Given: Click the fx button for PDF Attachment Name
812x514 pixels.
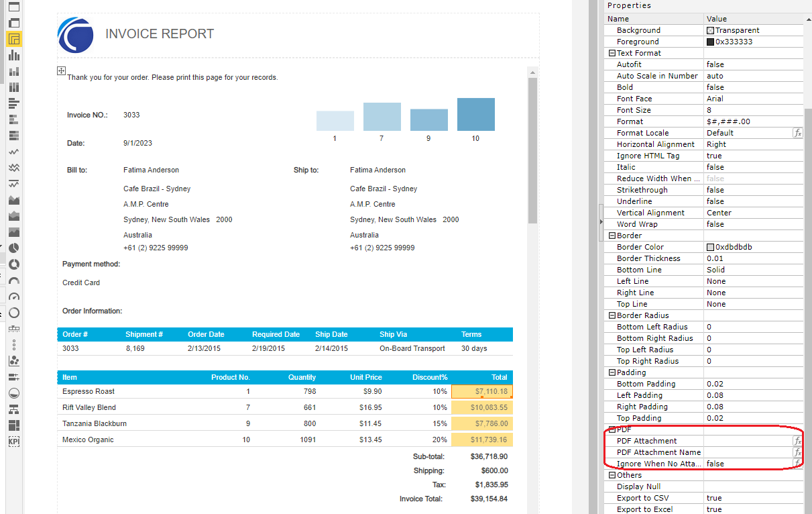Looking at the screenshot, I should 797,452.
